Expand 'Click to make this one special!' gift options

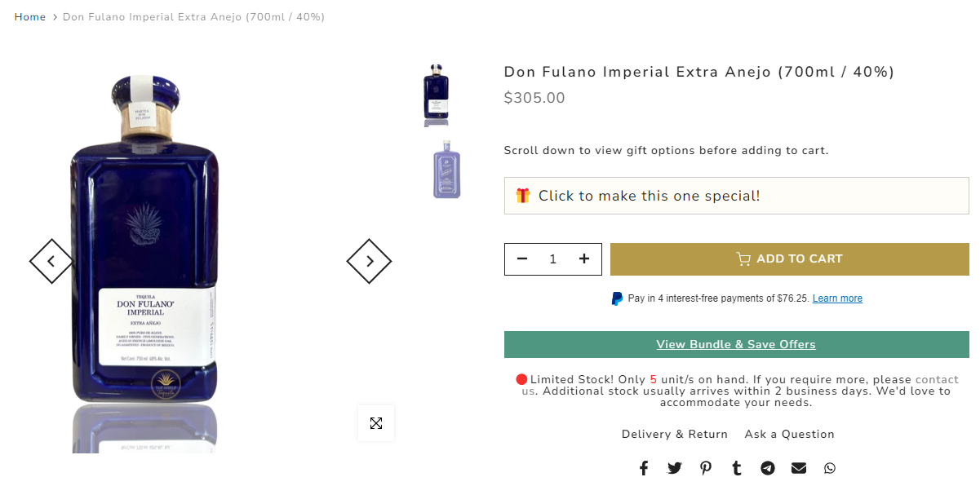pos(737,196)
